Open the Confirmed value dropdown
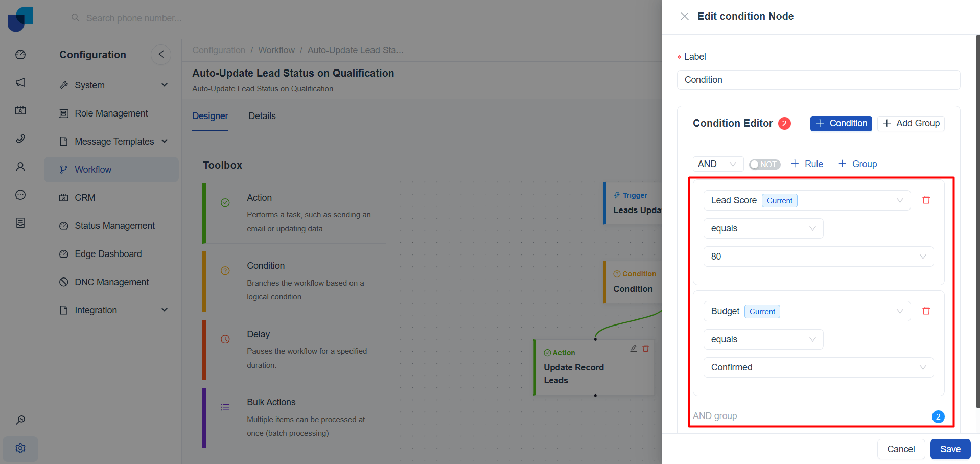Viewport: 980px width, 464px height. coord(818,367)
